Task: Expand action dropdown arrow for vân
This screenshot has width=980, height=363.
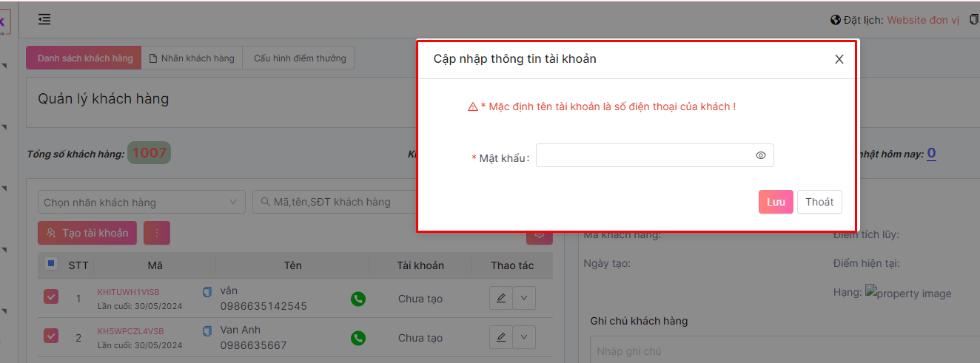Action: (524, 298)
